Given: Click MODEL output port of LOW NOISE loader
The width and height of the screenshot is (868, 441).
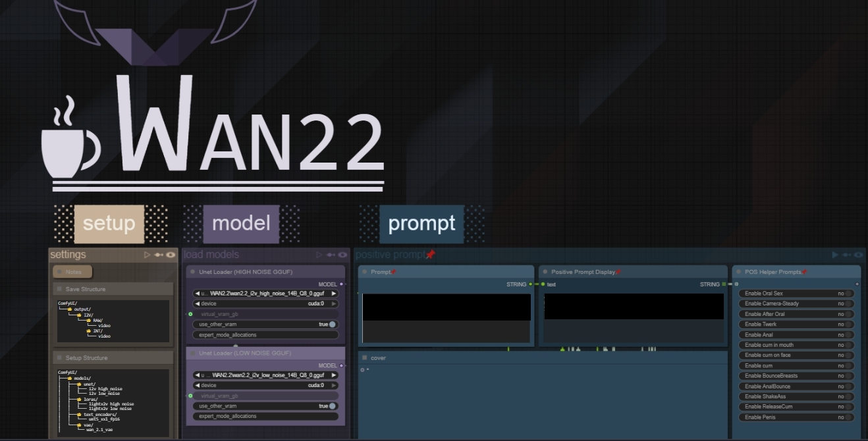Looking at the screenshot, I should (341, 365).
